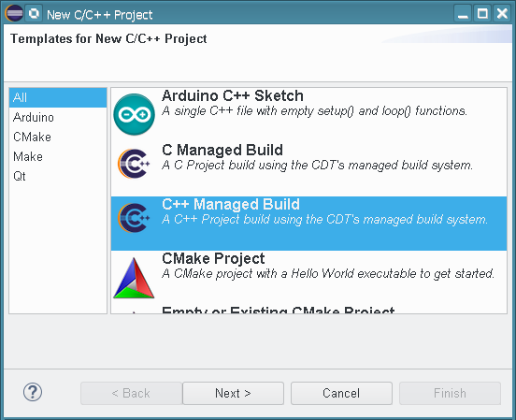Click the Arduino infinity logo icon
The image size is (516, 420).
tap(134, 114)
